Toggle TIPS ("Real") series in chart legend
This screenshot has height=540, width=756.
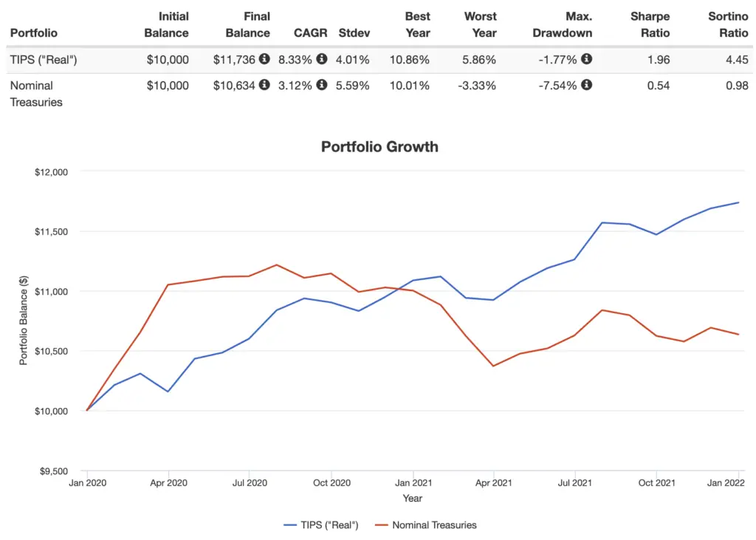(x=321, y=525)
